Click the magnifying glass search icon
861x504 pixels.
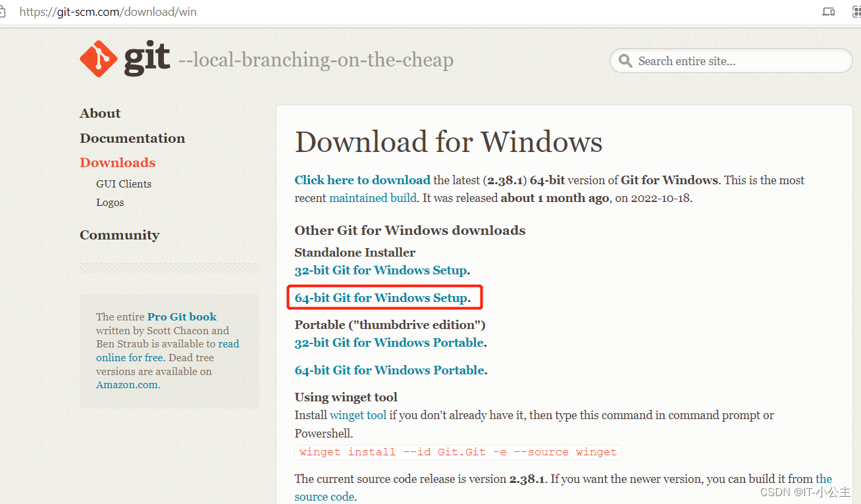point(625,61)
